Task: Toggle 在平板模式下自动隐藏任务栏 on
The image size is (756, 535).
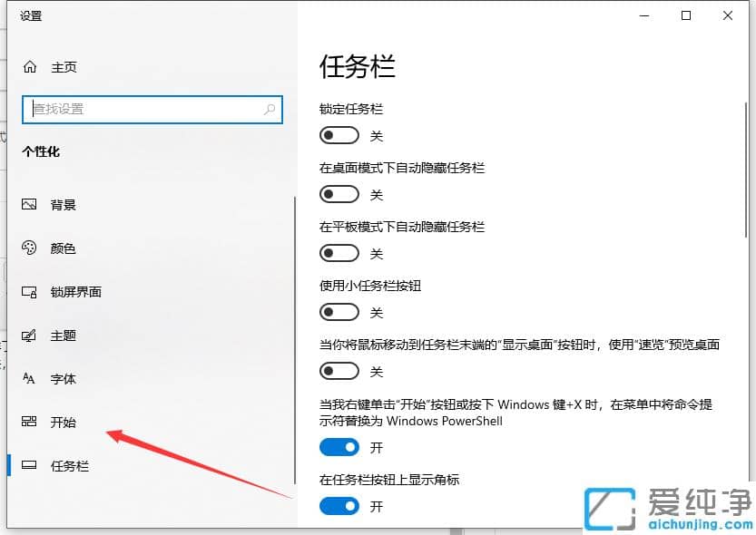Action: (x=339, y=252)
